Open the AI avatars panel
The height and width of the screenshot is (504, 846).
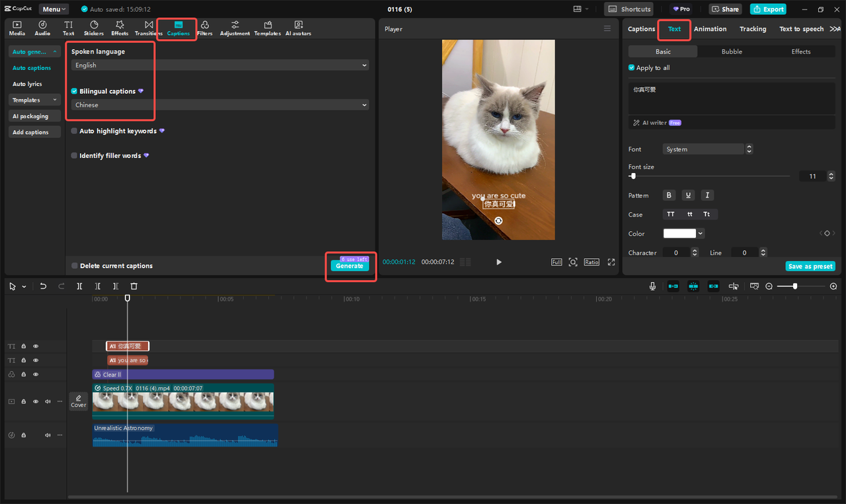297,28
